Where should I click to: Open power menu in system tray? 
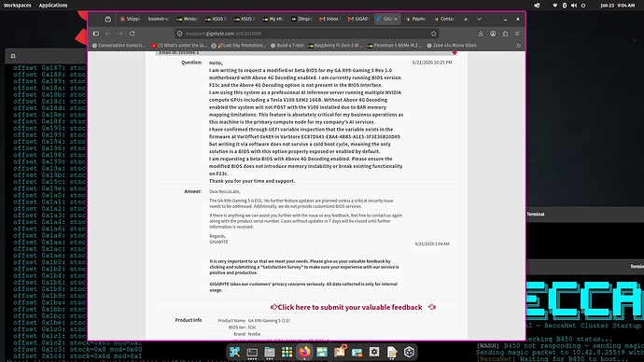click(x=583, y=6)
